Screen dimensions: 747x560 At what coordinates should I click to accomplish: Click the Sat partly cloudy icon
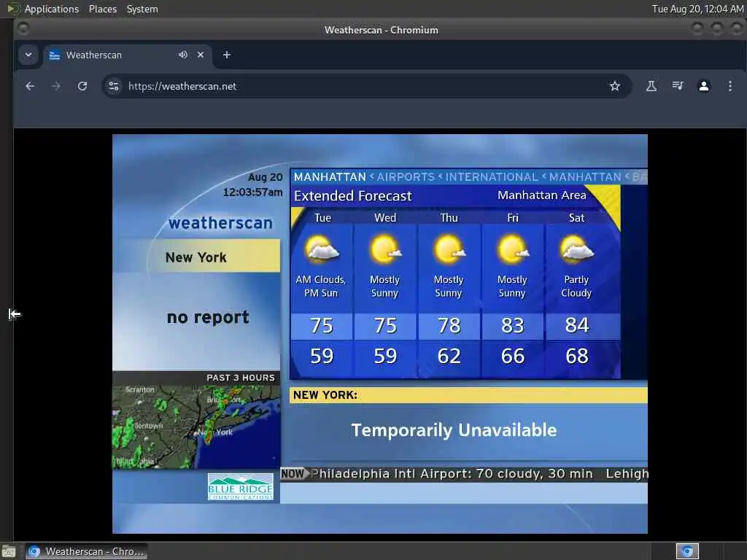[x=576, y=249]
